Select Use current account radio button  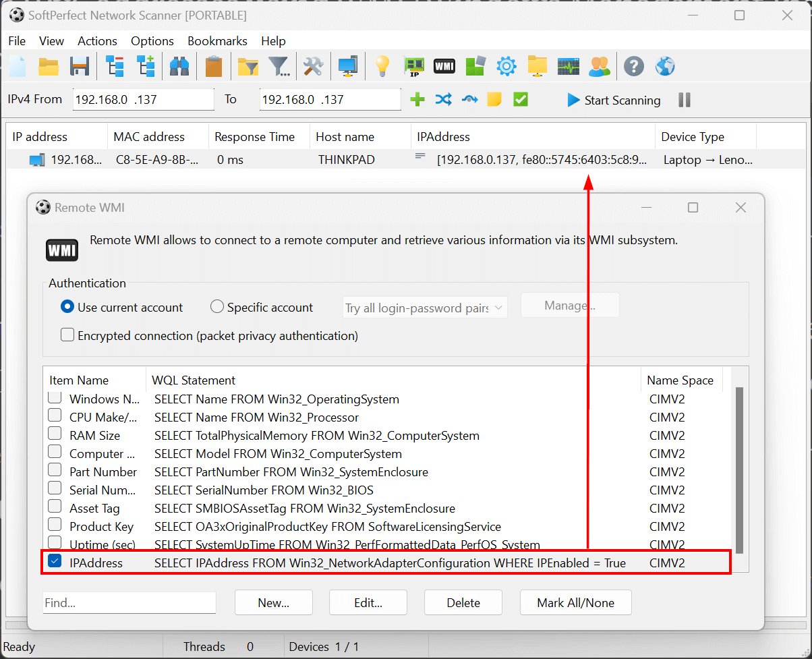pos(67,307)
